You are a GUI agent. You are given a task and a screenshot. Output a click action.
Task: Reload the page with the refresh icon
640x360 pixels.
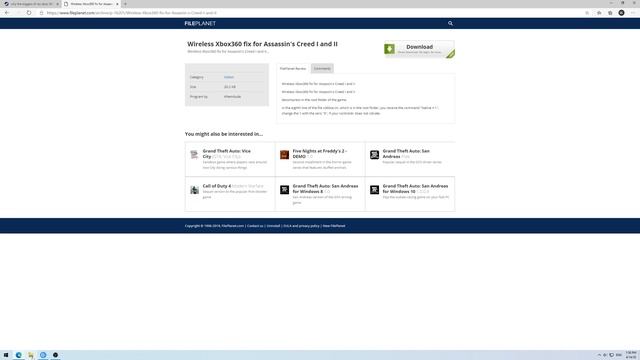[x=29, y=13]
